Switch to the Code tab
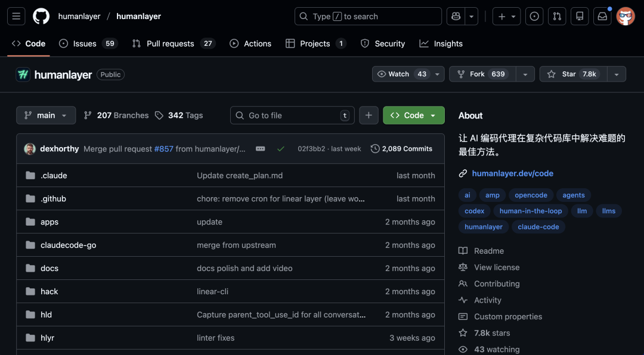The width and height of the screenshot is (644, 355). [29, 43]
